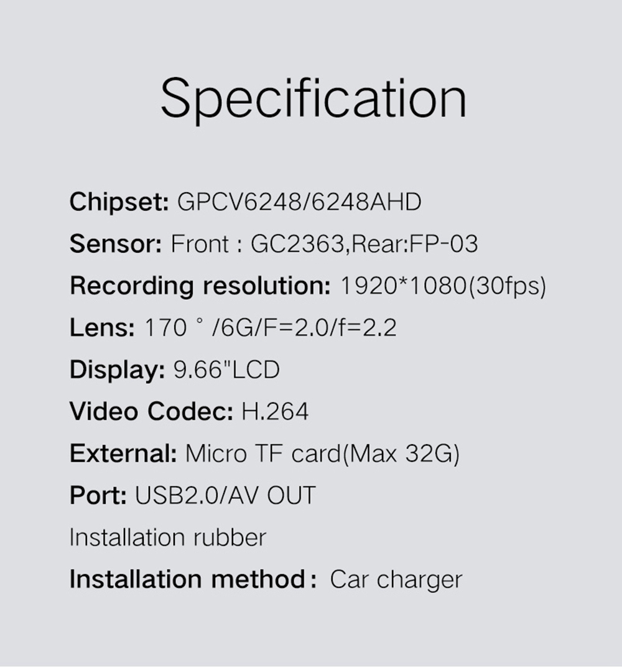Click the bold External label
This screenshot has width=622, height=672.
pyautogui.click(x=123, y=454)
